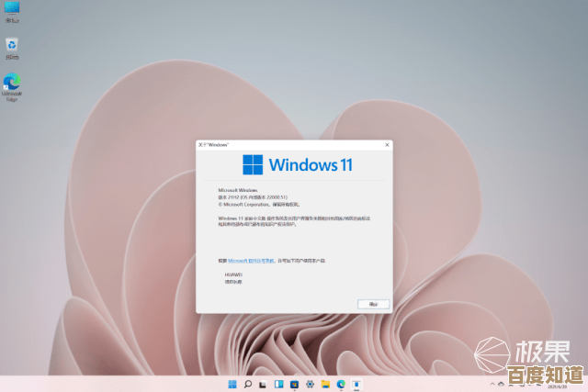The height and width of the screenshot is (392, 588).
Task: Close the About Windows dialog
Action: (386, 145)
